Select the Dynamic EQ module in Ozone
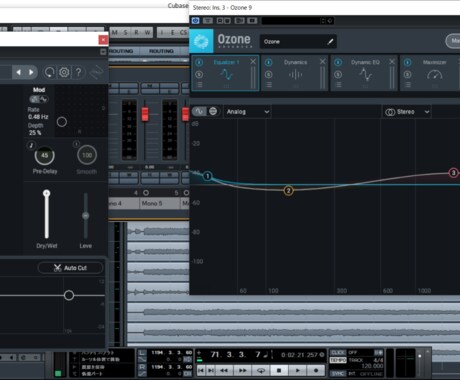Viewport: 460px width, 380px height. 365,74
